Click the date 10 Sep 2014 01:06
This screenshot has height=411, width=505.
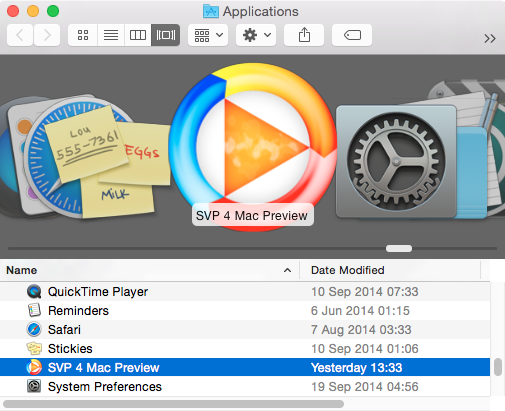click(x=364, y=349)
